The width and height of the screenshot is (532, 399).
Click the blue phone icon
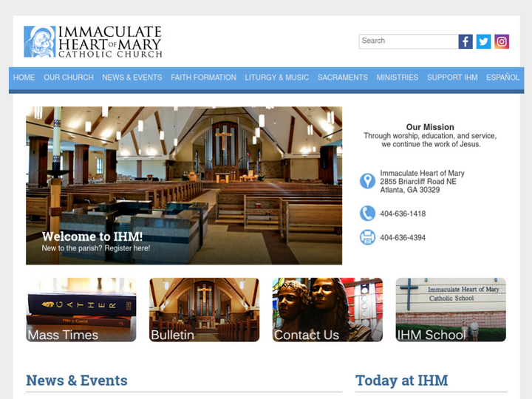[367, 214]
